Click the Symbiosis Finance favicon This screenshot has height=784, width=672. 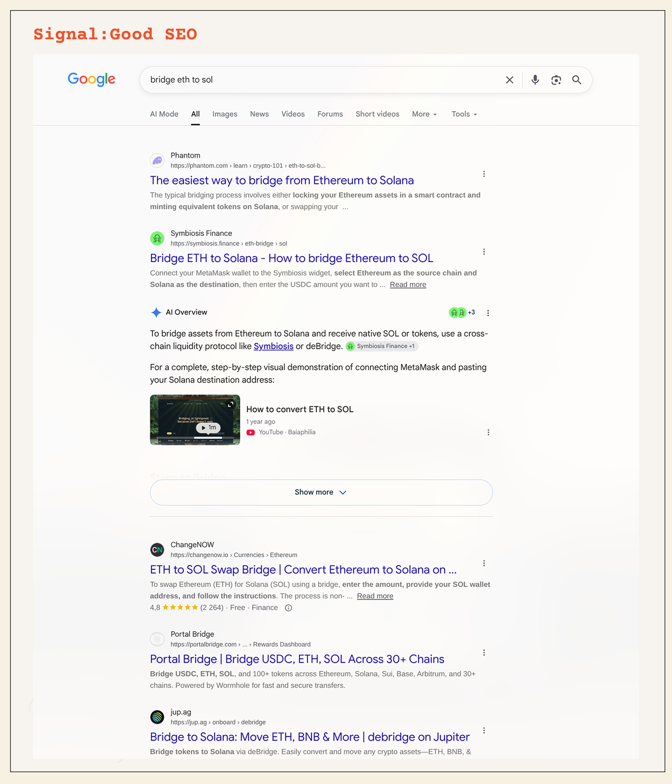157,238
